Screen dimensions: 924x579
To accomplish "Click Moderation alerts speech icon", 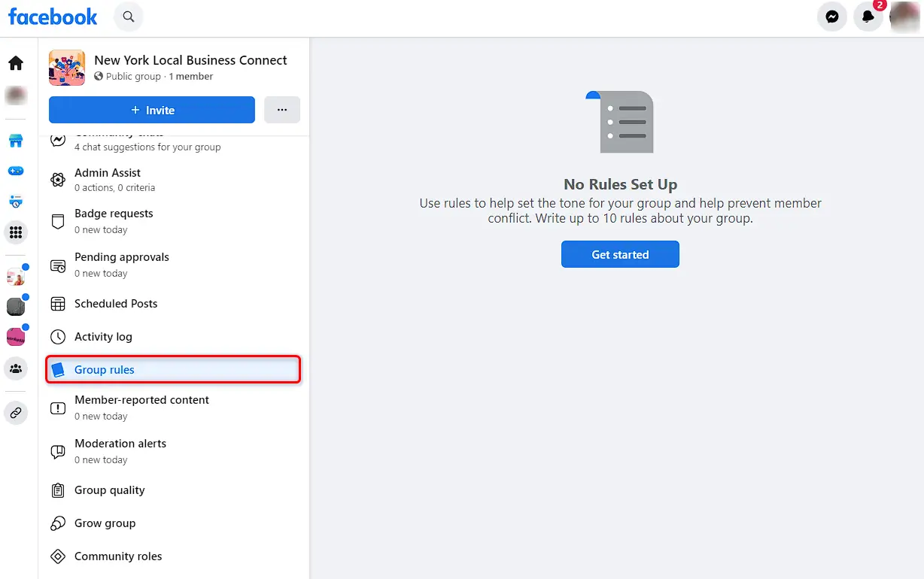I will (x=58, y=452).
